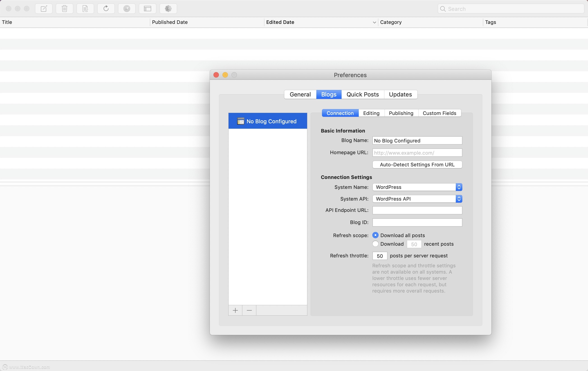Screen dimensions: 588x371
Task: Switch to the Publishing sub-tab
Action: pos(401,113)
